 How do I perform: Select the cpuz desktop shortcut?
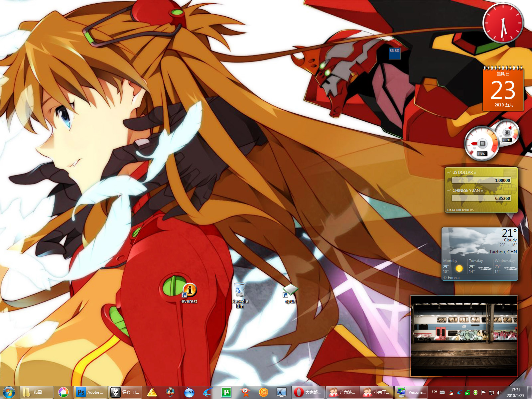[x=290, y=294]
